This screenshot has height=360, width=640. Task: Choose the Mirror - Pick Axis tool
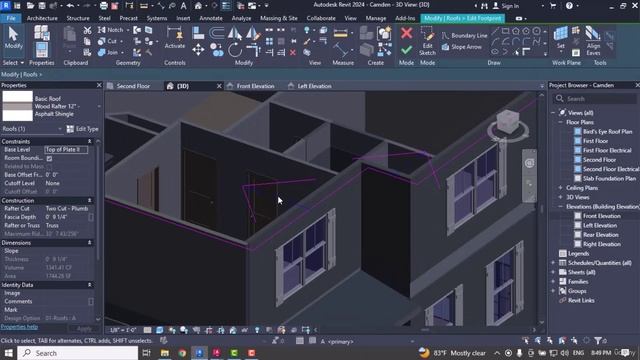tap(235, 32)
